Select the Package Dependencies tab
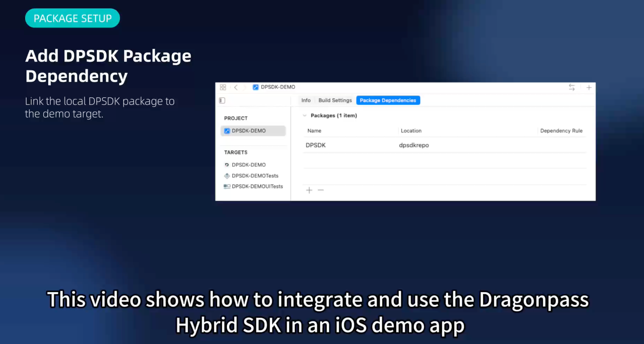 point(388,100)
